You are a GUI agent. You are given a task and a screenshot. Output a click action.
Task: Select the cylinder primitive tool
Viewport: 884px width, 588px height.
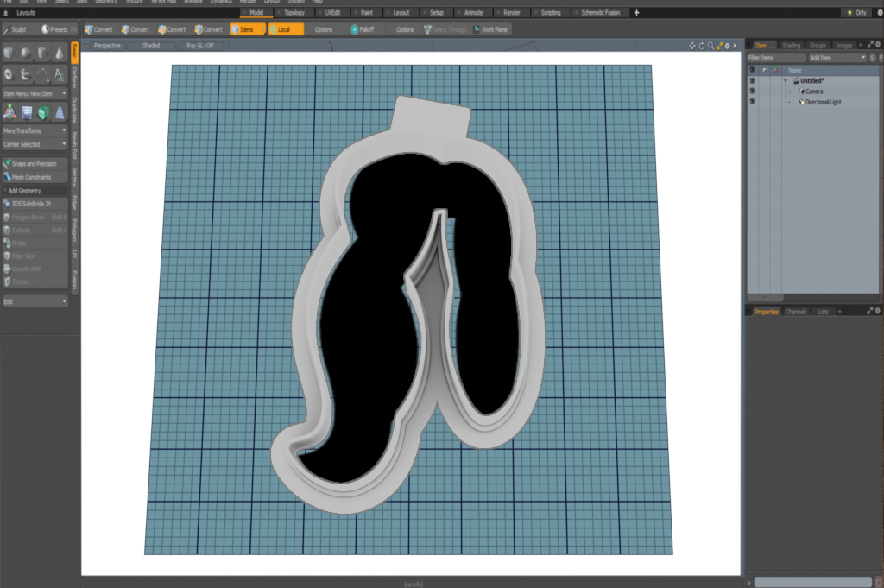[42, 54]
